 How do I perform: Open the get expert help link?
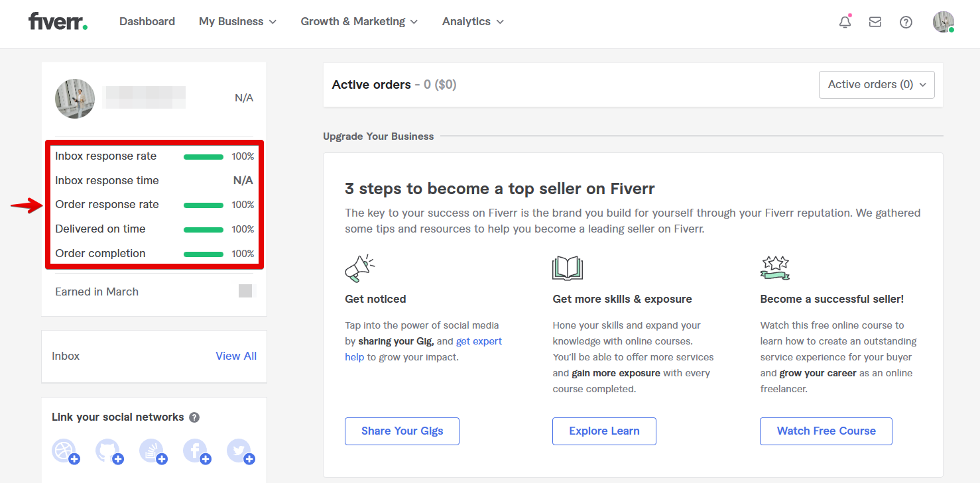pos(479,341)
